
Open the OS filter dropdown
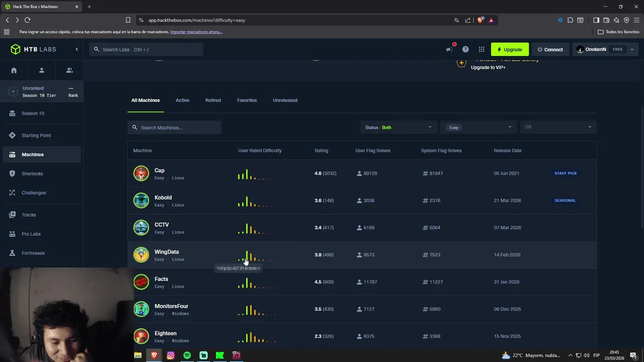tap(558, 127)
